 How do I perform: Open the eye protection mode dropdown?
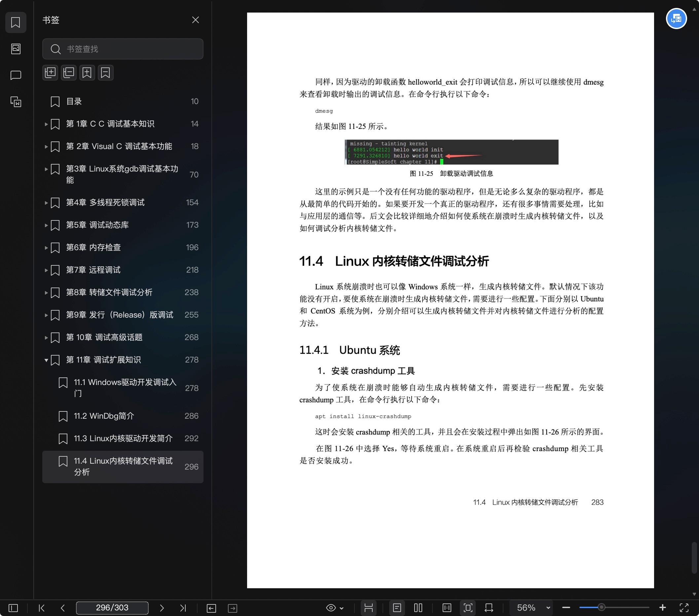tap(334, 608)
